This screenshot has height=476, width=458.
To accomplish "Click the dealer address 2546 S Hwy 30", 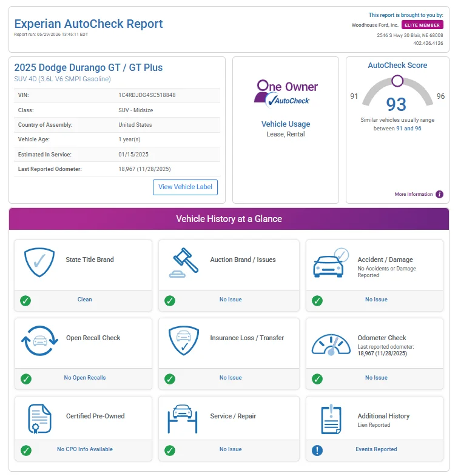I will tap(410, 35).
